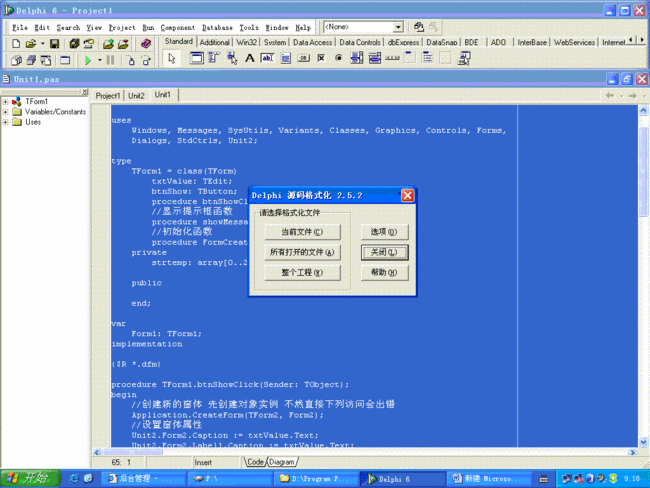Expand the TForm1 tree node
The height and width of the screenshot is (488, 650).
[x=5, y=102]
